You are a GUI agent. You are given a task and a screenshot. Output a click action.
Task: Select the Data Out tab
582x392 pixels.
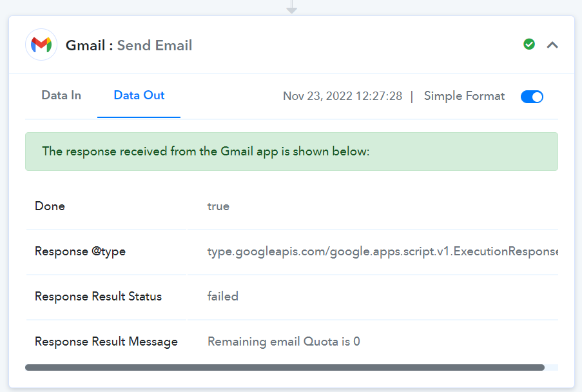coord(139,95)
